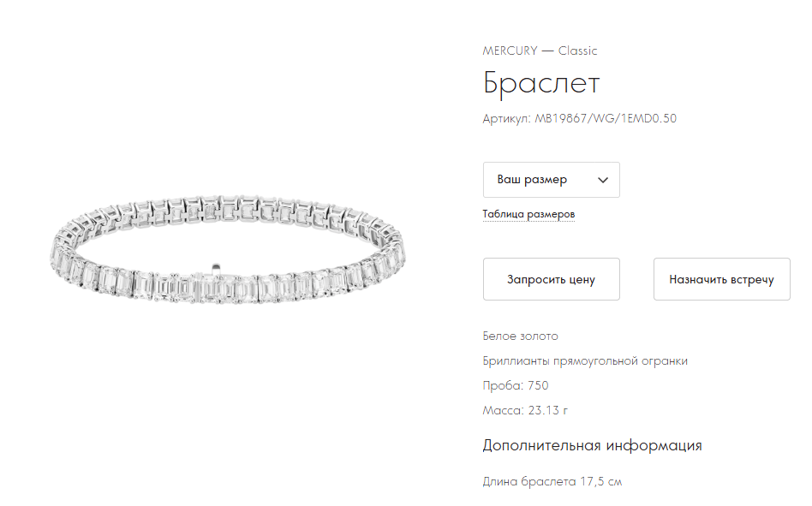The image size is (812, 506).
Task: Click the Артикул label
Action: coord(506,118)
